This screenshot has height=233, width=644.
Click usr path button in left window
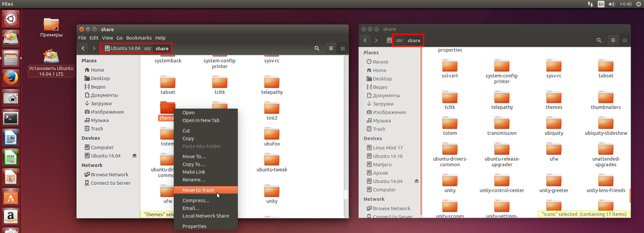[148, 48]
